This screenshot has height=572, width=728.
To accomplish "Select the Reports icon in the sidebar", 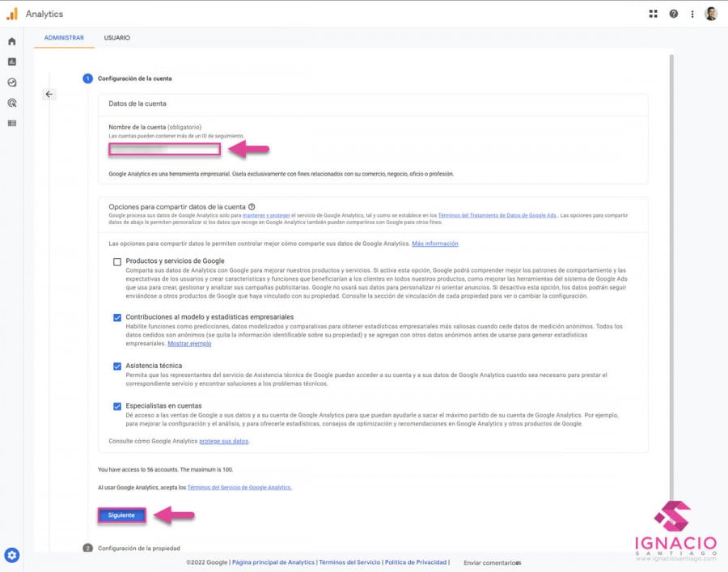I will tap(11, 61).
